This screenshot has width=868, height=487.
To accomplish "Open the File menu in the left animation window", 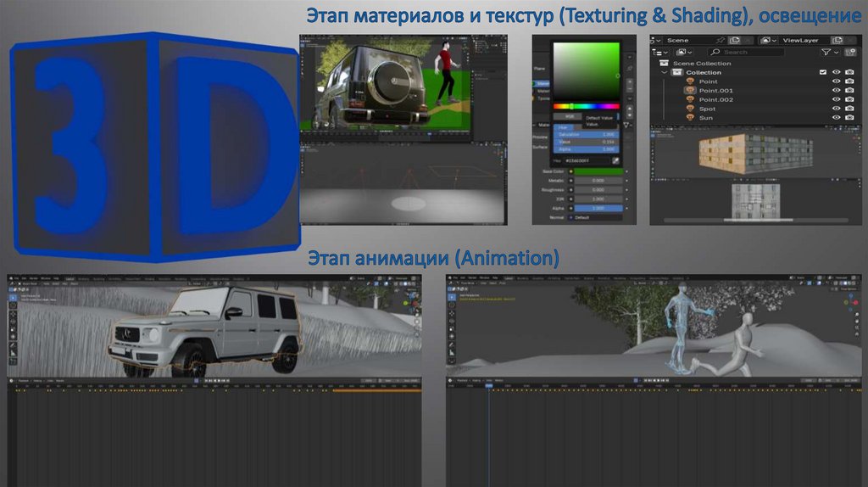I will click(17, 278).
